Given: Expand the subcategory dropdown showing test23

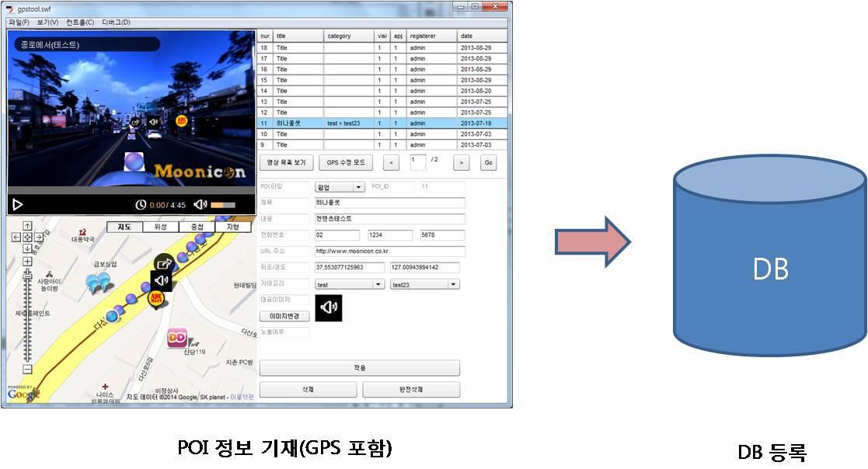Looking at the screenshot, I should (424, 285).
